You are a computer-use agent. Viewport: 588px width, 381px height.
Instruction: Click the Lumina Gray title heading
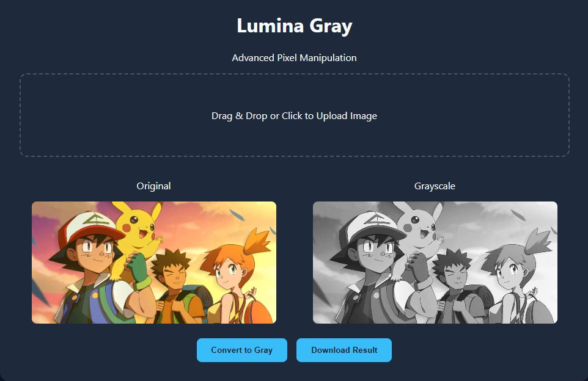point(294,26)
